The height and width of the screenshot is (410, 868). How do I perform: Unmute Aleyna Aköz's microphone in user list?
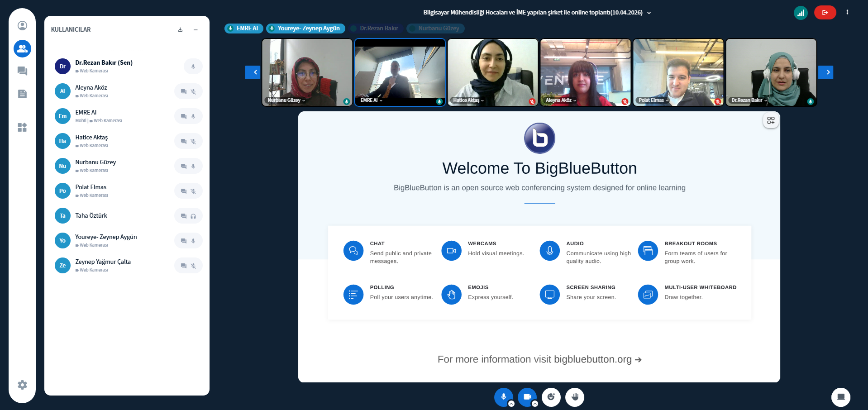pos(193,91)
